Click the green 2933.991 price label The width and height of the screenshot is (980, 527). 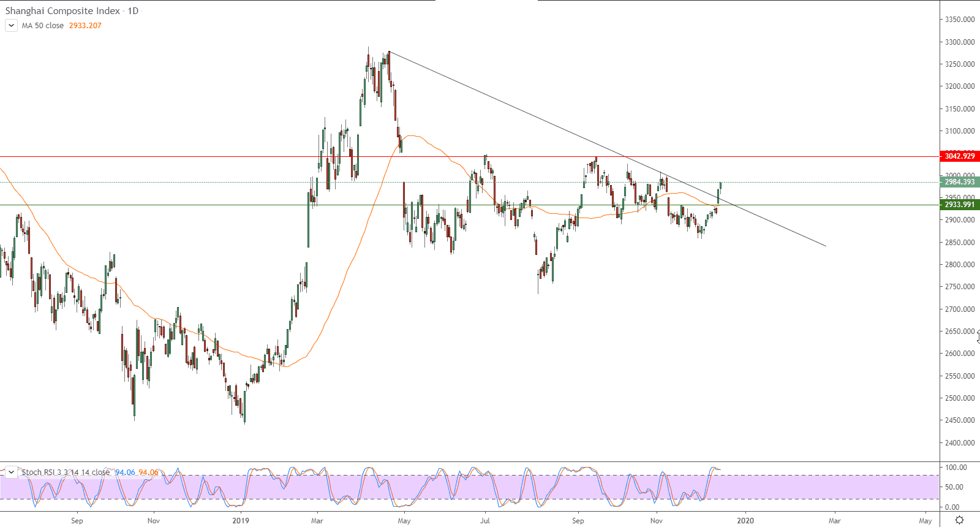pyautogui.click(x=959, y=205)
